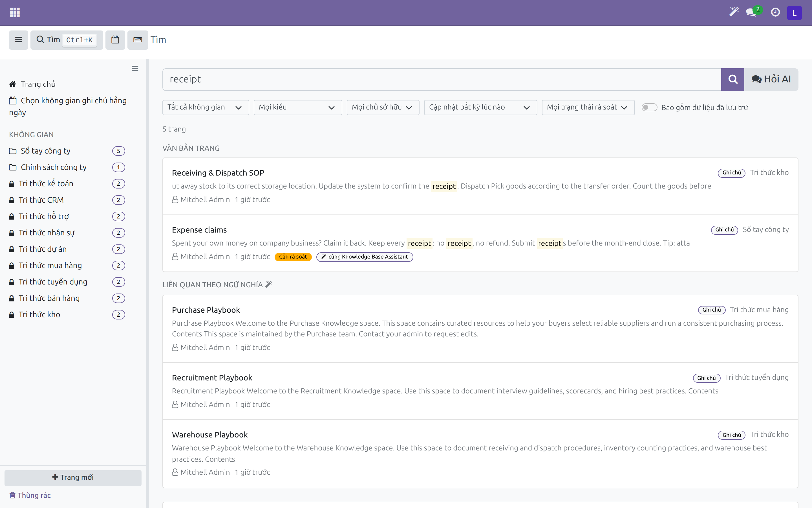Click Hỏi AI button
The height and width of the screenshot is (508, 812).
click(771, 79)
